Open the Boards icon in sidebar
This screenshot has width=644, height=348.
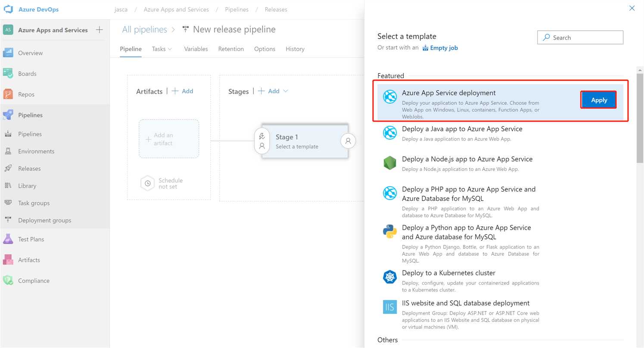(8, 74)
